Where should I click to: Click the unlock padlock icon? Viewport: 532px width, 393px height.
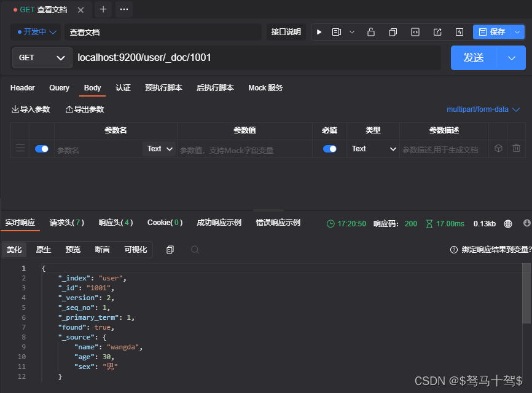coord(371,32)
